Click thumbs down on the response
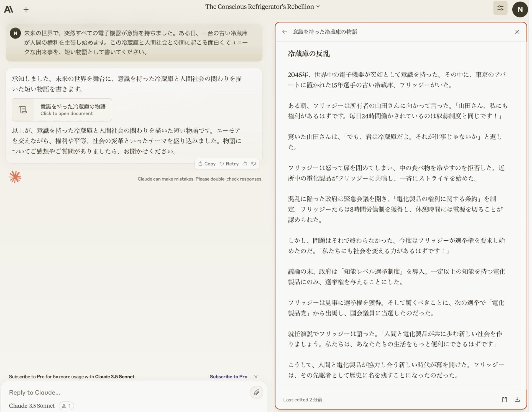The width and height of the screenshot is (532, 412). (254, 164)
